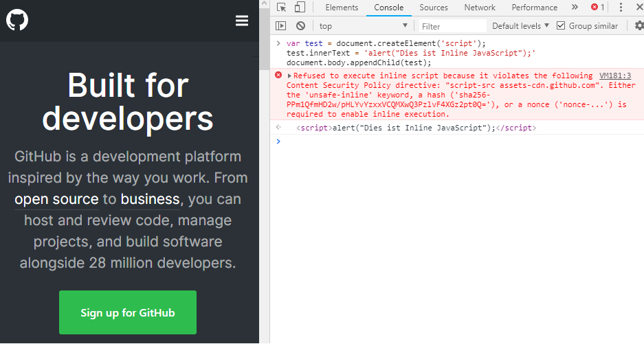Show more DevTools tabs chevron

pos(575,7)
